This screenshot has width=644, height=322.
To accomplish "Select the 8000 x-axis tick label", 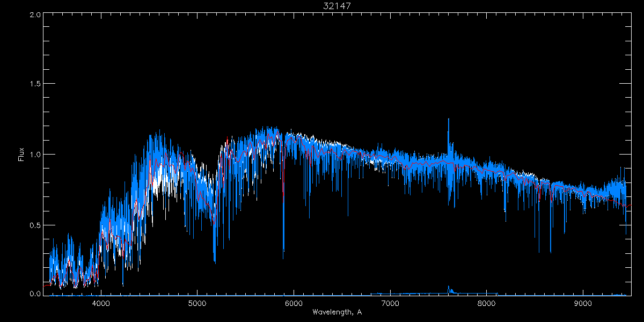I will click(x=486, y=303).
